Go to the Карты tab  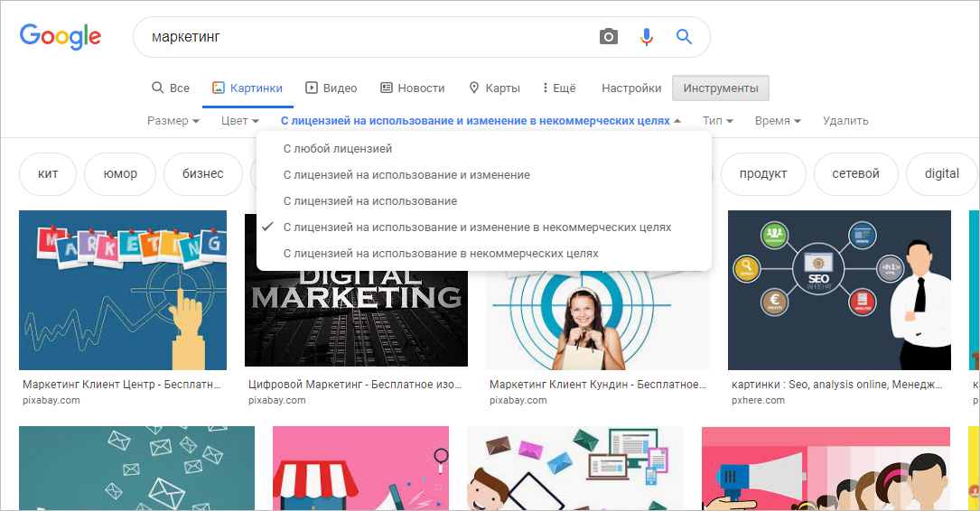click(x=494, y=88)
